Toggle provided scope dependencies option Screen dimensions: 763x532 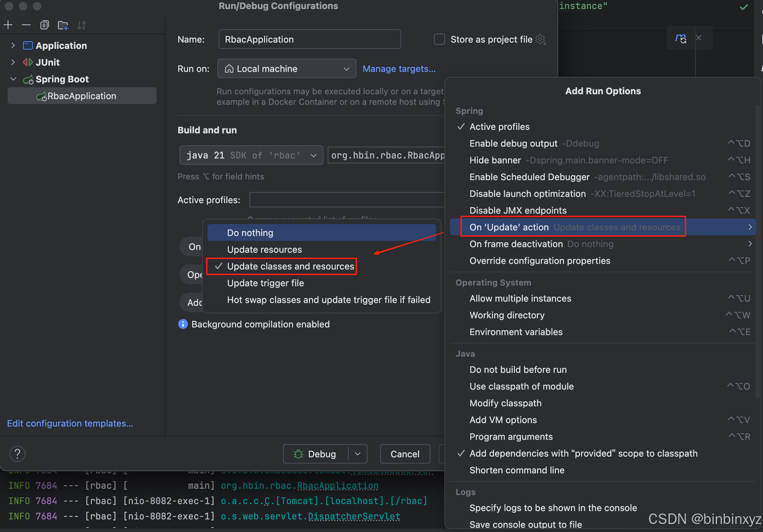tap(603, 453)
